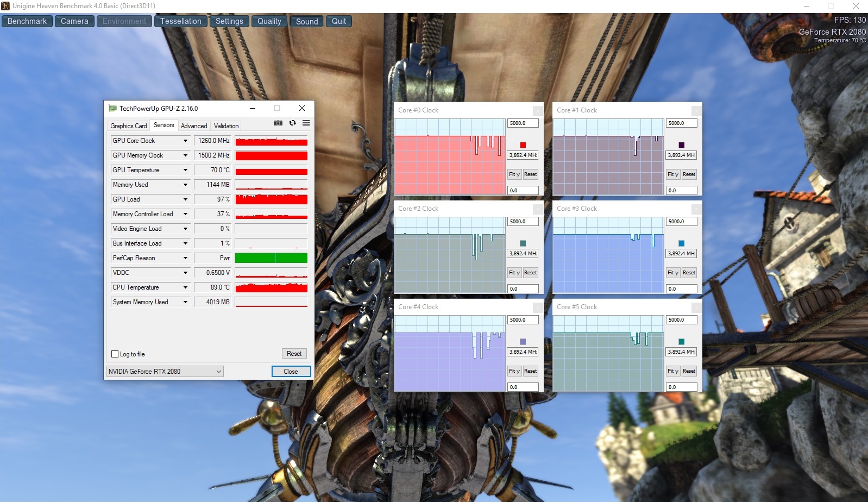Click Fit y in Core #3 Clock graph
Screen dimensions: 868x502
coord(673,273)
